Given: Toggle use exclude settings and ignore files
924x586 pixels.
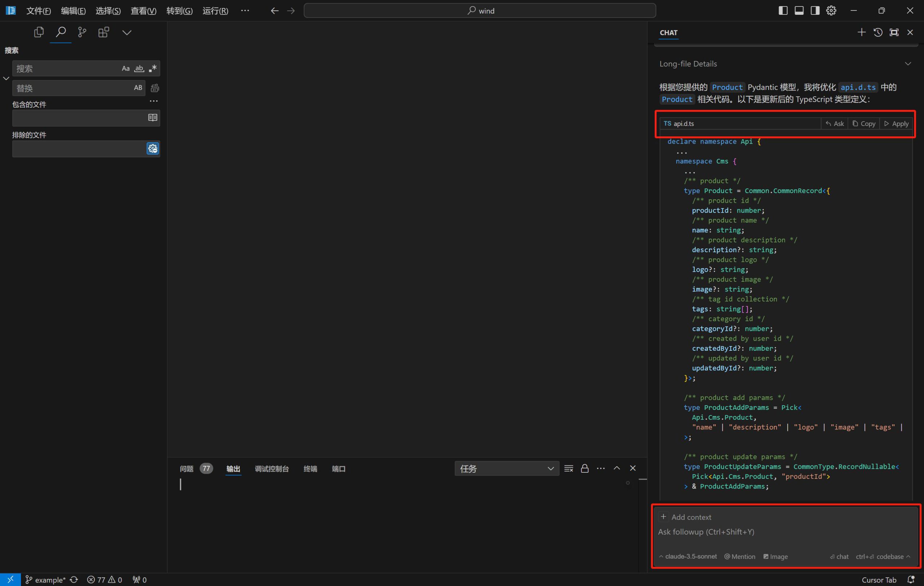Looking at the screenshot, I should 153,149.
